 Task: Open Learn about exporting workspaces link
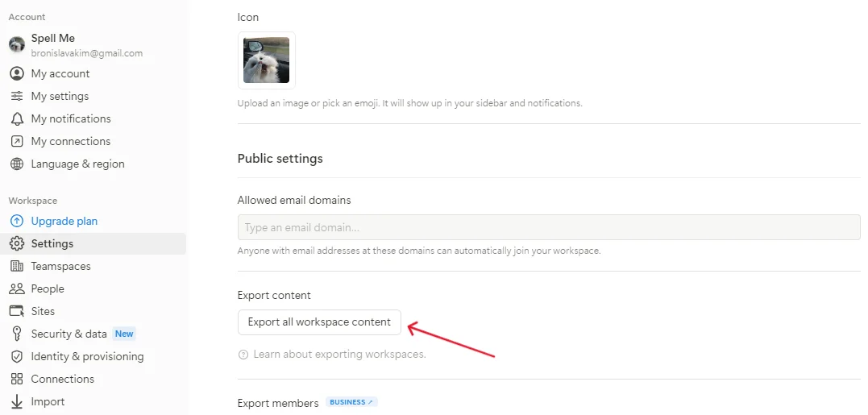339,355
